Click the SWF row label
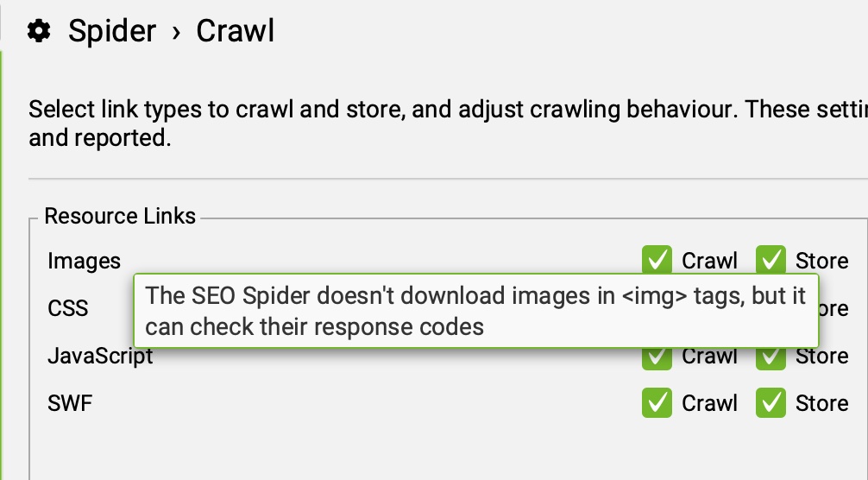This screenshot has height=480, width=868. point(70,403)
